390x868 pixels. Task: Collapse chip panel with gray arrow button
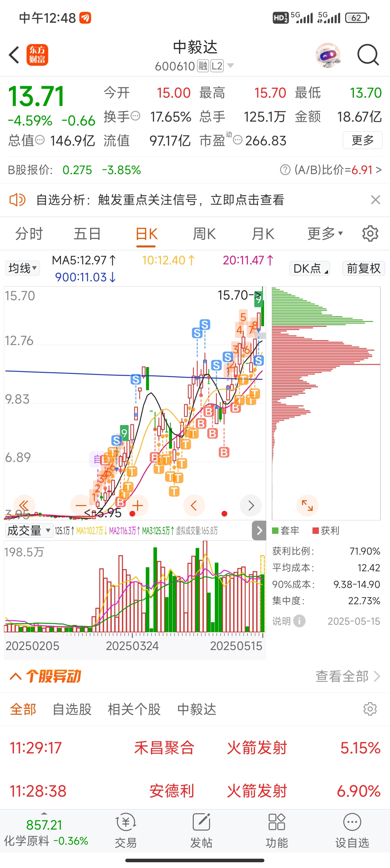click(259, 531)
